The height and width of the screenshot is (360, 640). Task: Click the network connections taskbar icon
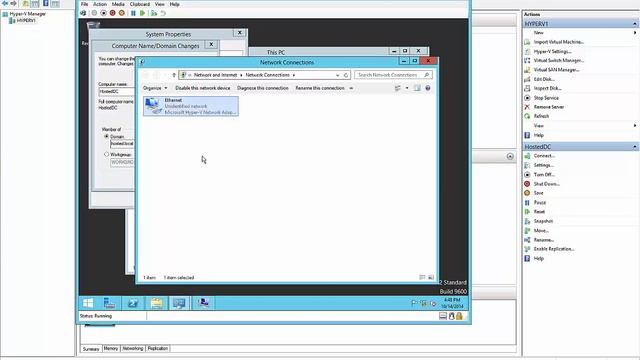pyautogui.click(x=203, y=303)
